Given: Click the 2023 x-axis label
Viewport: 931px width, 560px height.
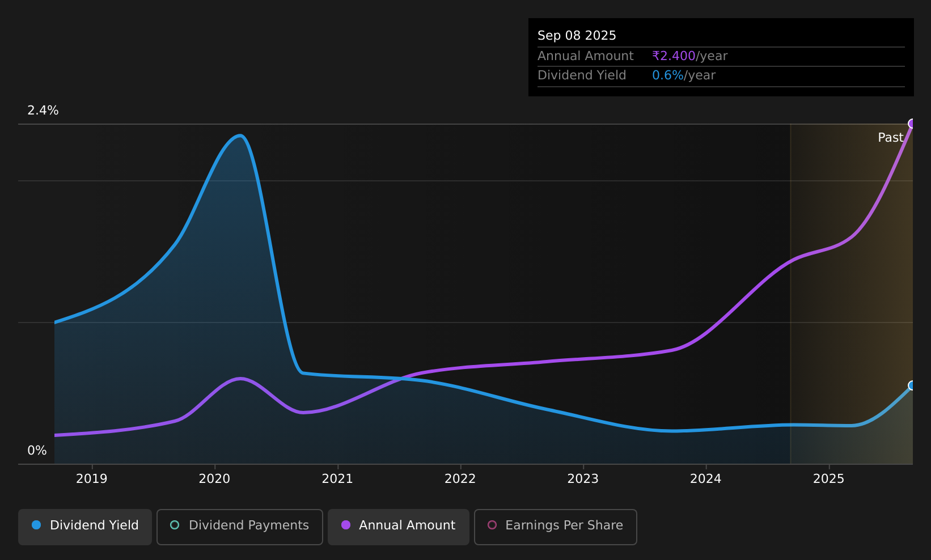Looking at the screenshot, I should click(583, 479).
